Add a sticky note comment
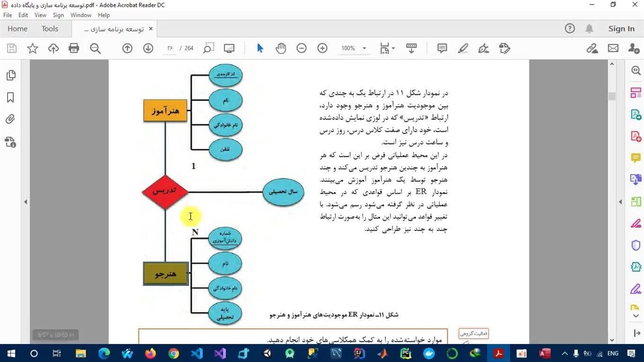 442,48
